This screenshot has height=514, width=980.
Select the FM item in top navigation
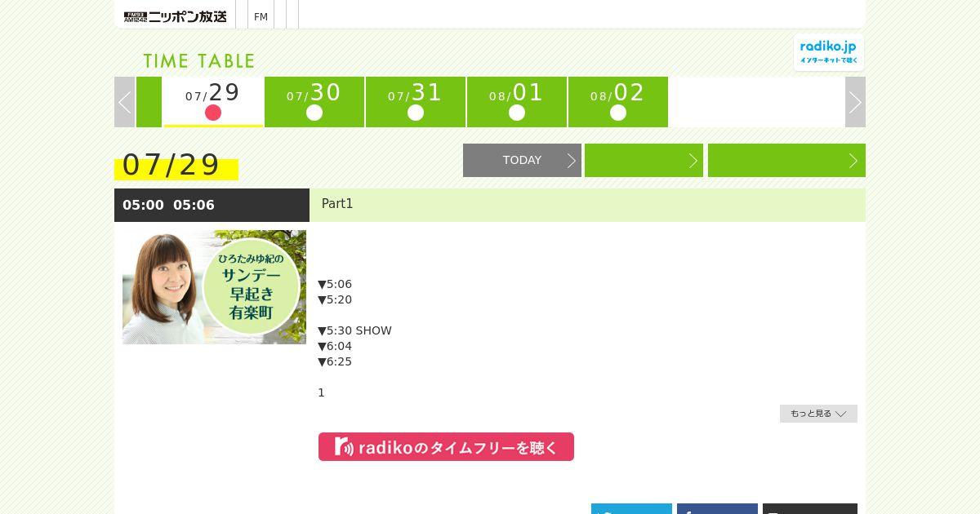click(261, 16)
